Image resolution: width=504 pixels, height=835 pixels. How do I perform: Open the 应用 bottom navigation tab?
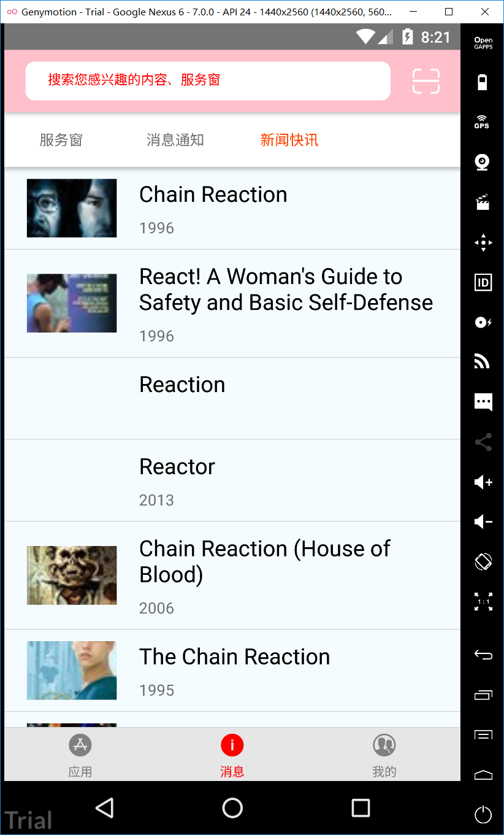[80, 755]
